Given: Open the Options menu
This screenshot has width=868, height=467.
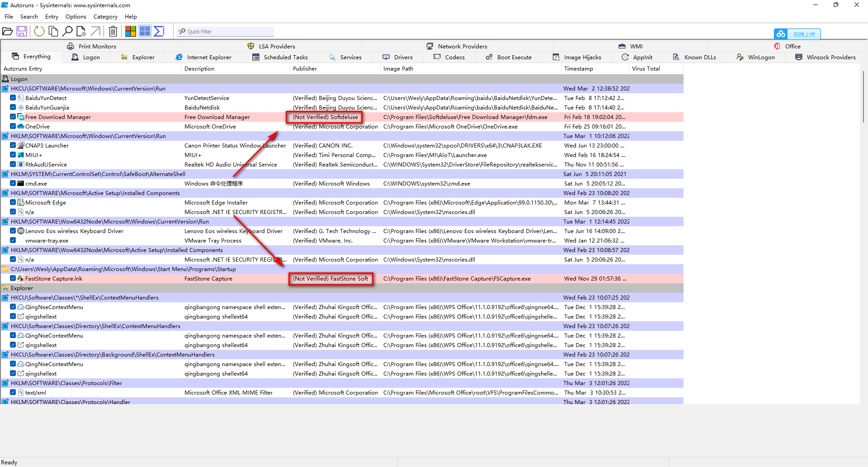Looking at the screenshot, I should 75,17.
